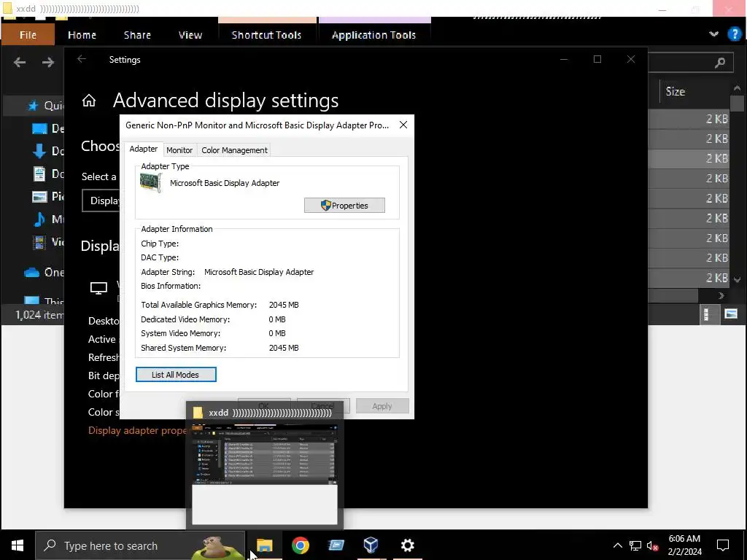Show hidden tray icons chevron

coord(617,545)
